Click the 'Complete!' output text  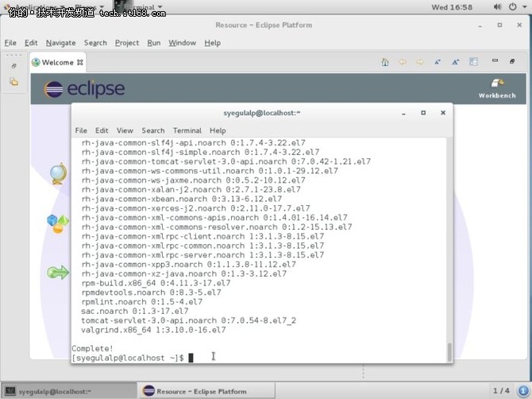pyautogui.click(x=93, y=348)
